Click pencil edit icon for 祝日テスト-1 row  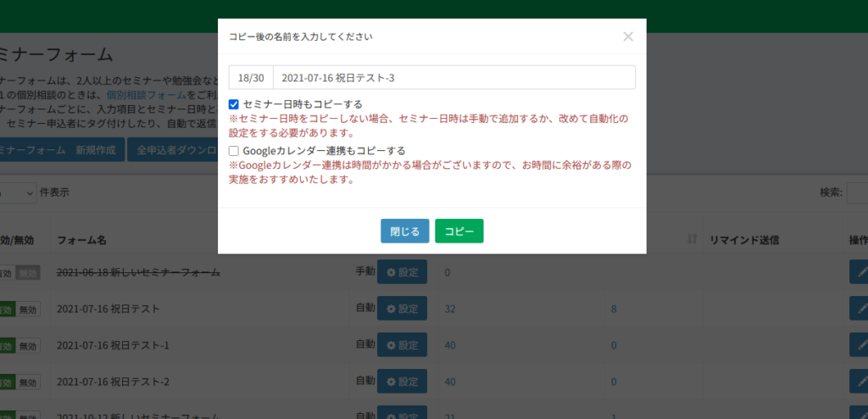coord(860,345)
